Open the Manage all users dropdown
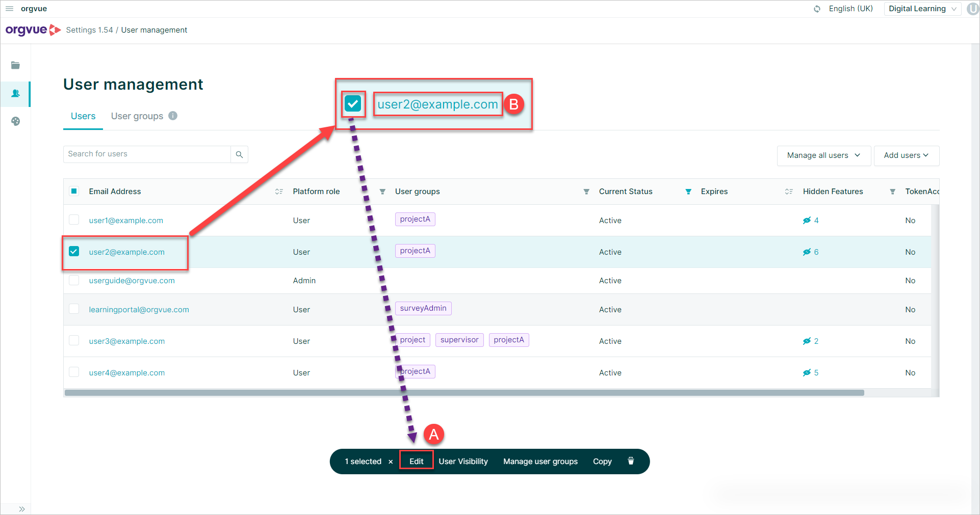This screenshot has height=515, width=980. [823, 155]
